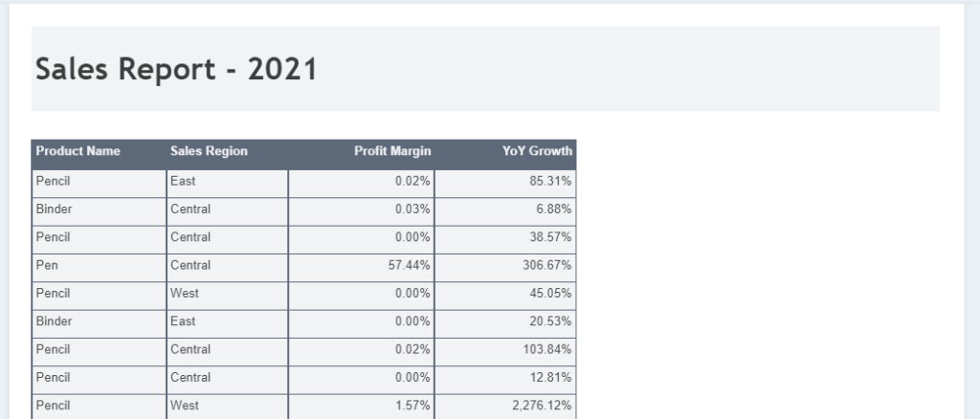Screen dimensions: 980x419
Task: Click the East region cell in Binder row
Action: (183, 321)
